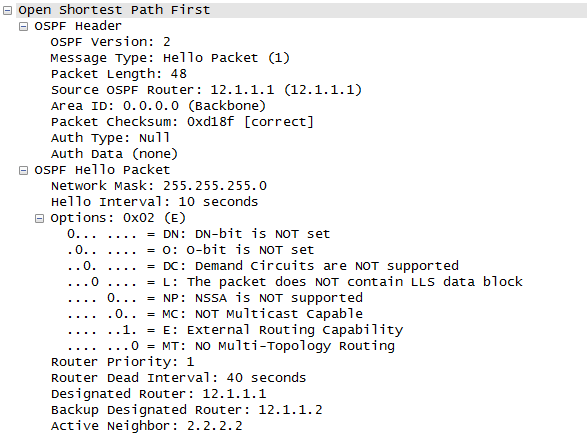Collapse the Open Shortest Path First tree
Screen dimensions: 587x434
pyautogui.click(x=7, y=11)
